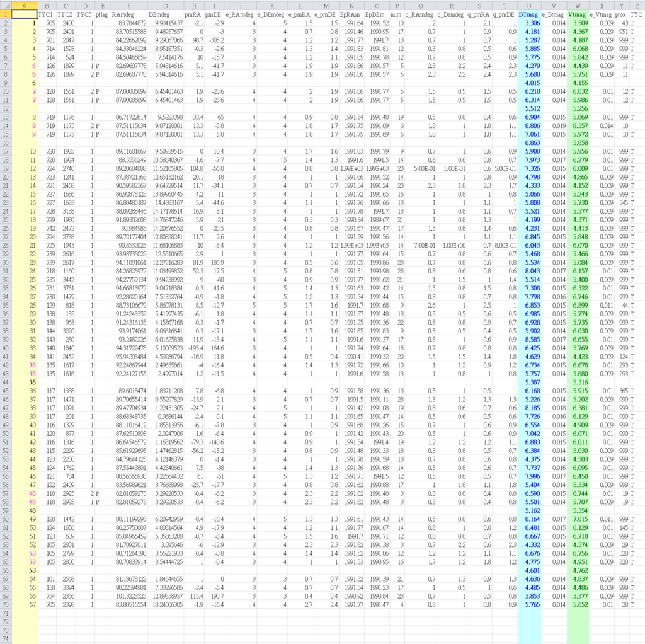
Task: Click the pmRA header cell
Action: 194,14
